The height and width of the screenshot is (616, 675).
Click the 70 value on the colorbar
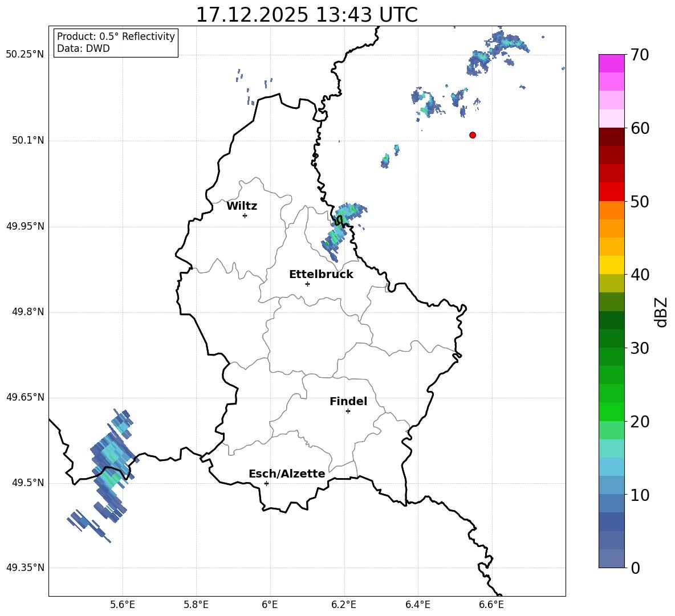(640, 55)
